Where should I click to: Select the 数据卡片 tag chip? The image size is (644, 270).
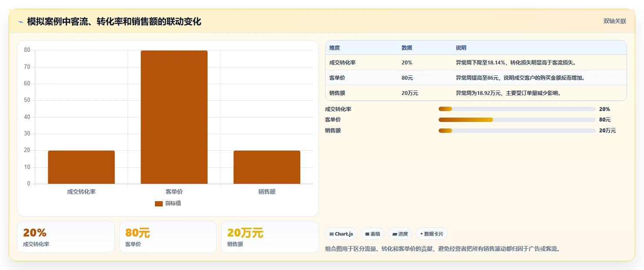[x=432, y=234]
